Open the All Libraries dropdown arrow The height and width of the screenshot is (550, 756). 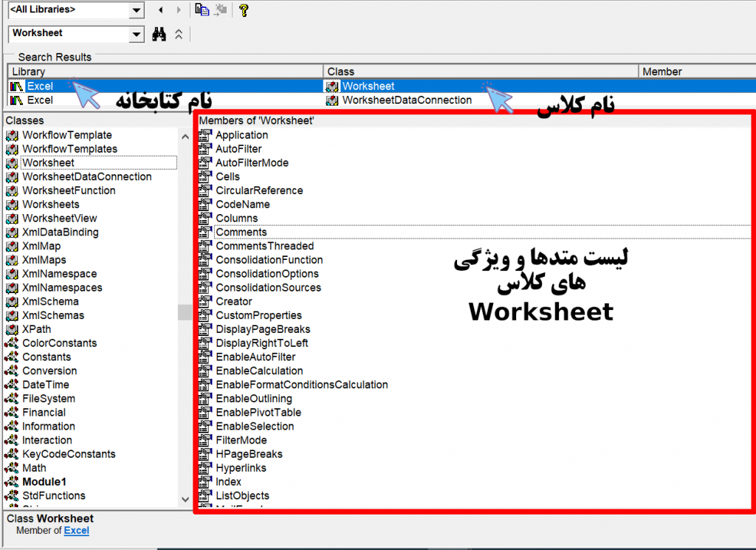pos(137,10)
